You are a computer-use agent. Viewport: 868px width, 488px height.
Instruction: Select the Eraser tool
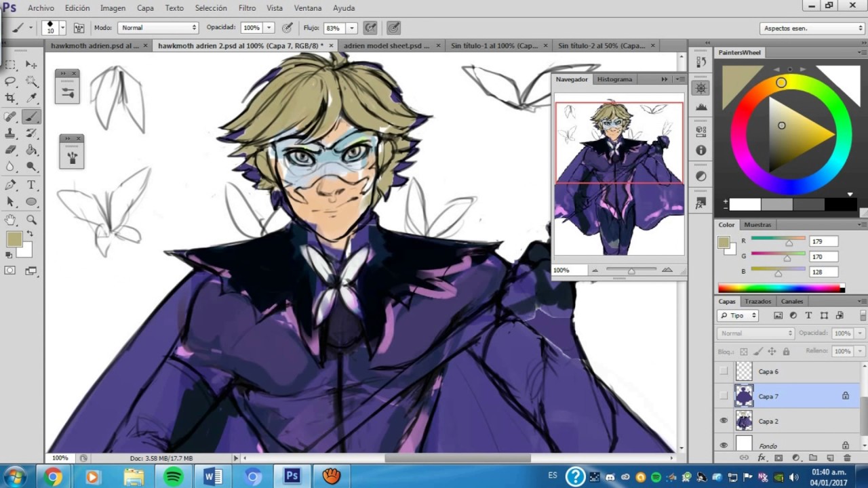click(x=11, y=150)
